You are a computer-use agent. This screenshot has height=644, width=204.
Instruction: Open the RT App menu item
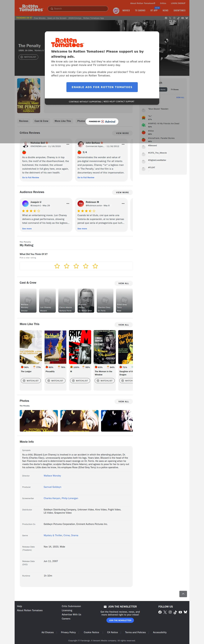[154, 11]
